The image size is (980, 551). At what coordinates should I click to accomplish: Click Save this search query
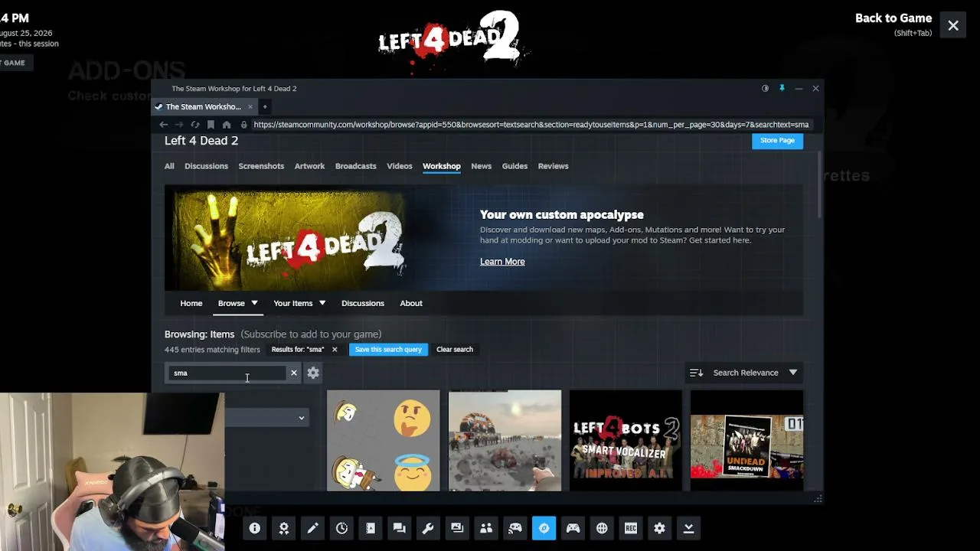[388, 350]
